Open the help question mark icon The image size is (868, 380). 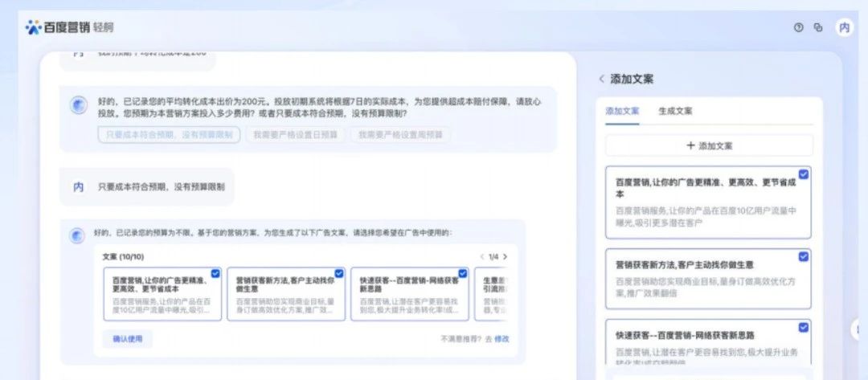[x=798, y=27]
